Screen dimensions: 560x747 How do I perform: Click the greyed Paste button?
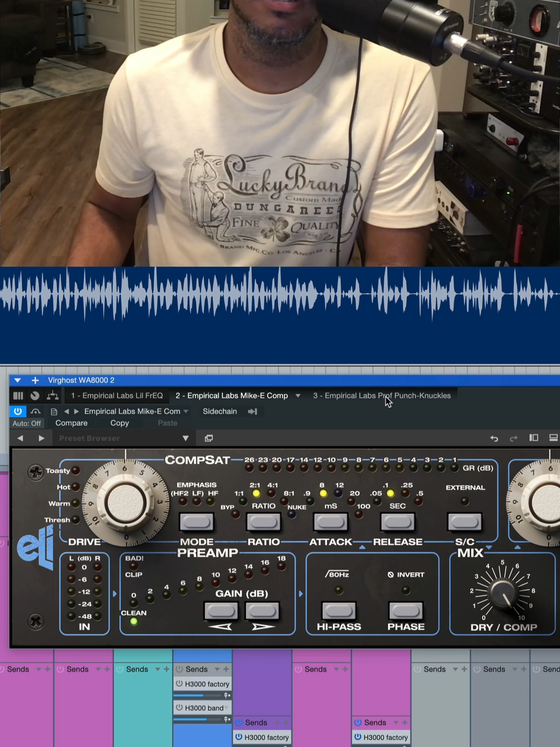[x=167, y=423]
